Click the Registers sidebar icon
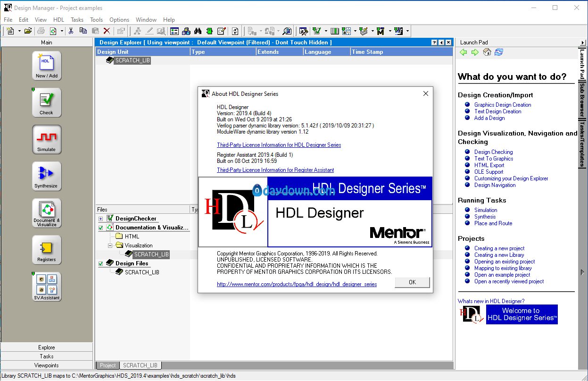The image size is (588, 381). 47,250
